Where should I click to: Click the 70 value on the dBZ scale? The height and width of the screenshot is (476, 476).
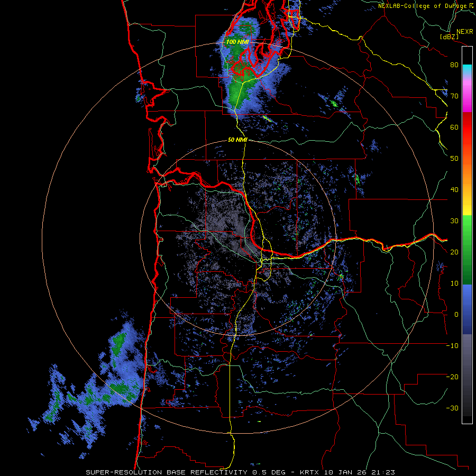454,96
